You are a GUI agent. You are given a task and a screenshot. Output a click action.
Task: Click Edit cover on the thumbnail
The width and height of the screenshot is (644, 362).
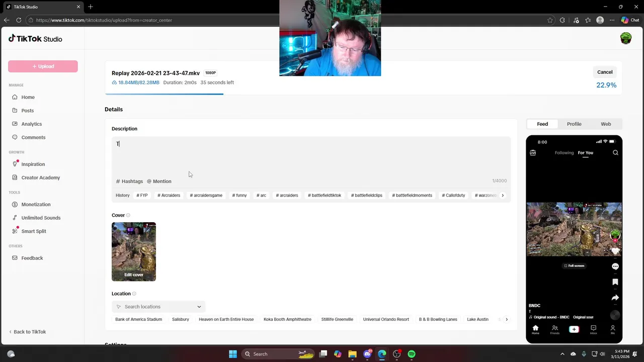[134, 275]
